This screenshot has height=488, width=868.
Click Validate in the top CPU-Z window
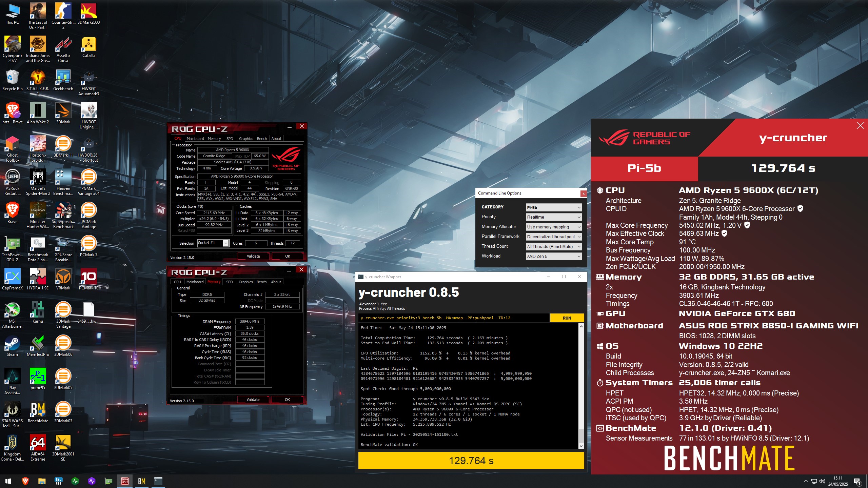click(x=253, y=256)
